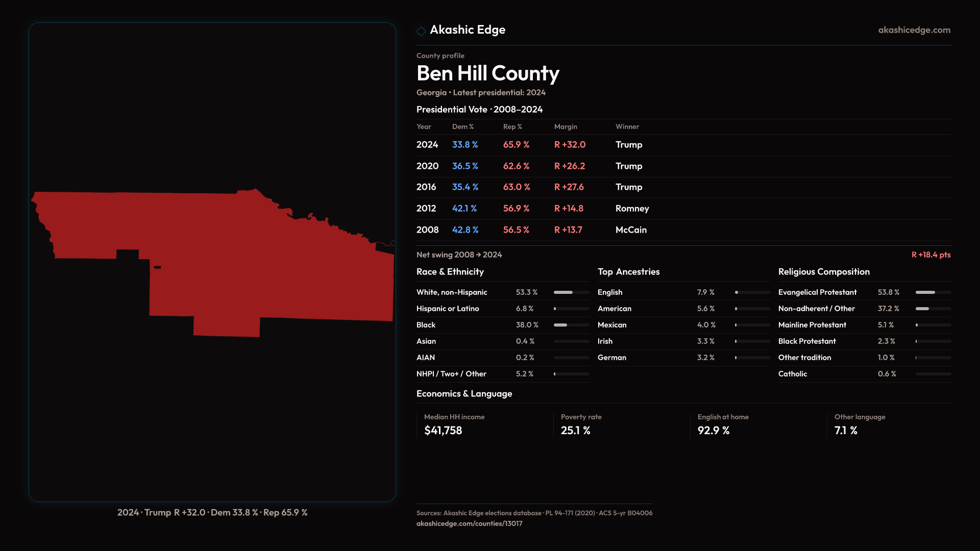Open the akashicedge.com link in header

tap(914, 30)
